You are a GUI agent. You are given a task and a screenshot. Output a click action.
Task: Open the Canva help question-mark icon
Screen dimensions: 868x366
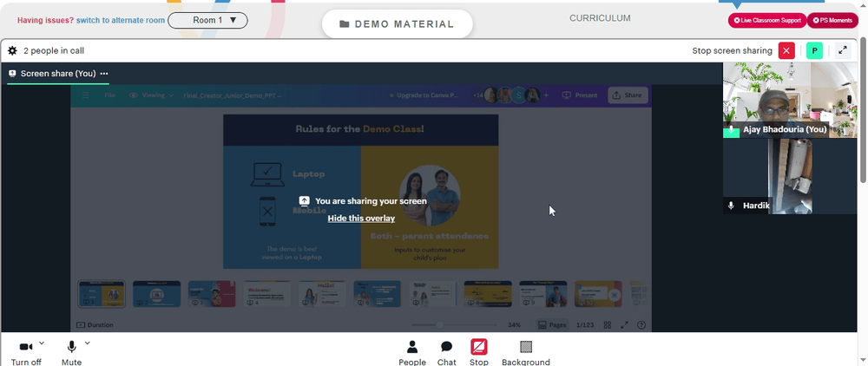641,325
